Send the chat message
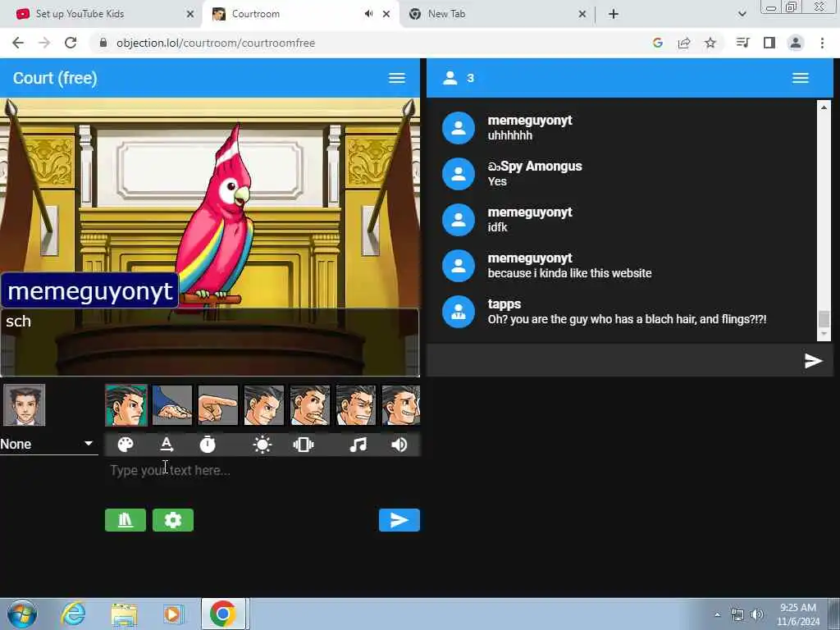The height and width of the screenshot is (630, 840). click(x=813, y=361)
